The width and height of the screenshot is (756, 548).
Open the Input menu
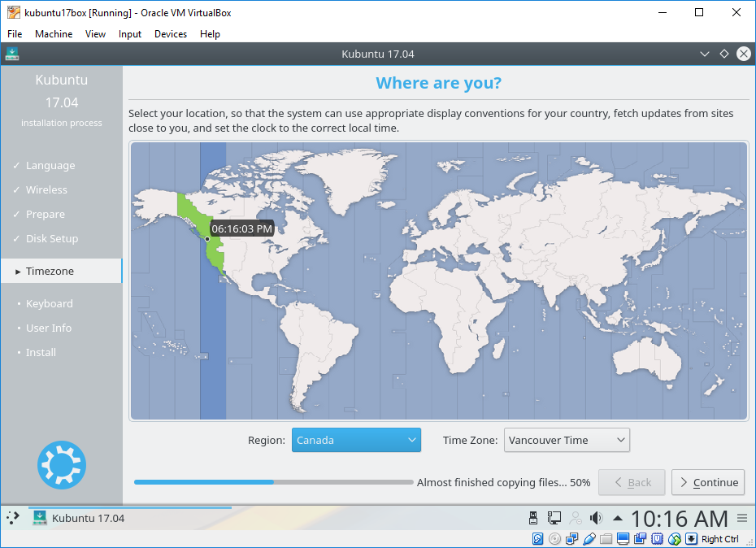coord(130,34)
